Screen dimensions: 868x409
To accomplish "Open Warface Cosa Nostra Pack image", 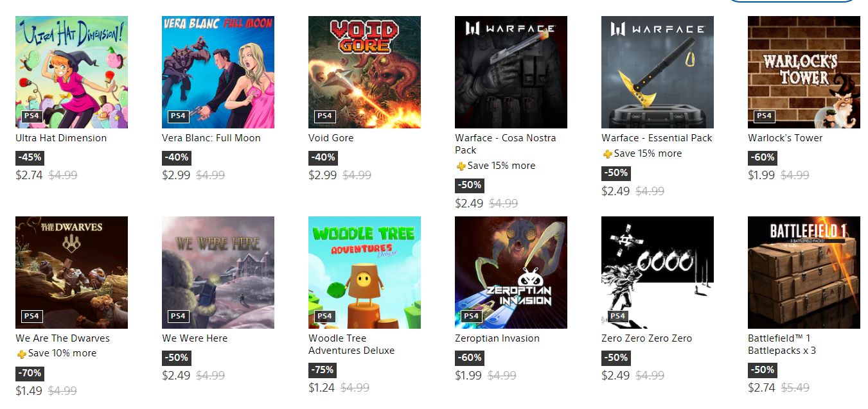I will [x=511, y=72].
